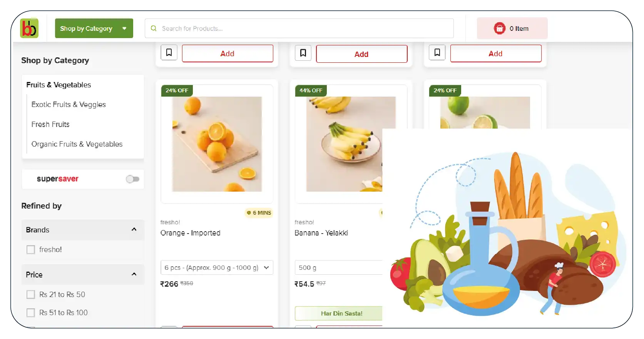Bookmark the second product in top row
Screen dimensions: 644x339
[303, 53]
